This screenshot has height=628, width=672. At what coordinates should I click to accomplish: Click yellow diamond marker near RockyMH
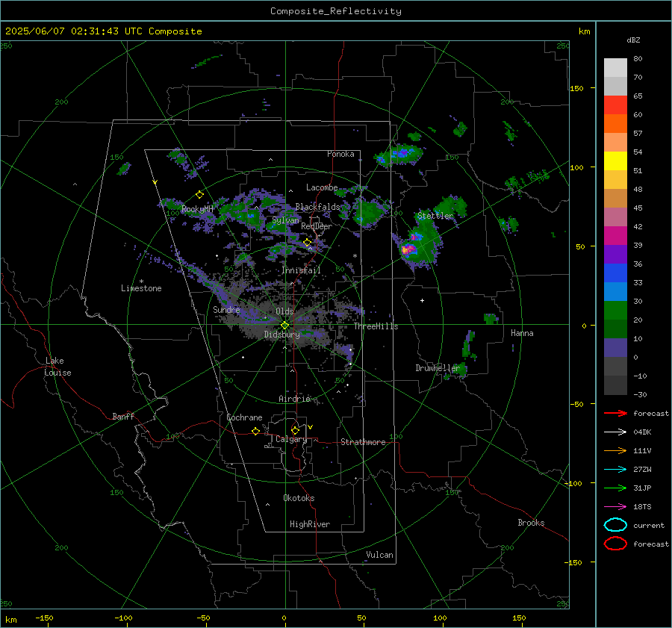[x=199, y=195]
